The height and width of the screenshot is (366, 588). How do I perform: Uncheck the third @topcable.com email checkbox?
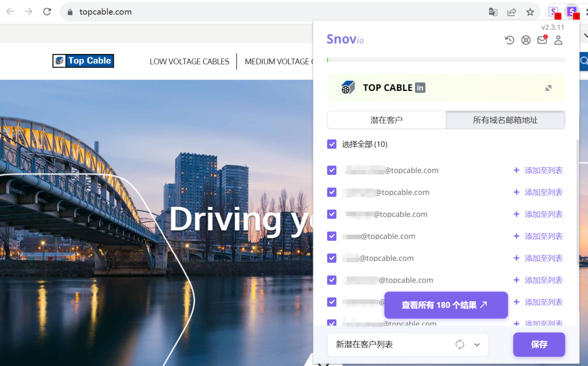[x=332, y=214]
